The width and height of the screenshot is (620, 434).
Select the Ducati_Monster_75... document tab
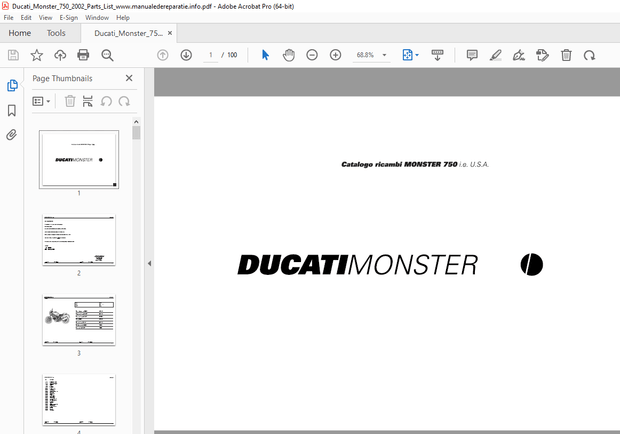tap(128, 33)
